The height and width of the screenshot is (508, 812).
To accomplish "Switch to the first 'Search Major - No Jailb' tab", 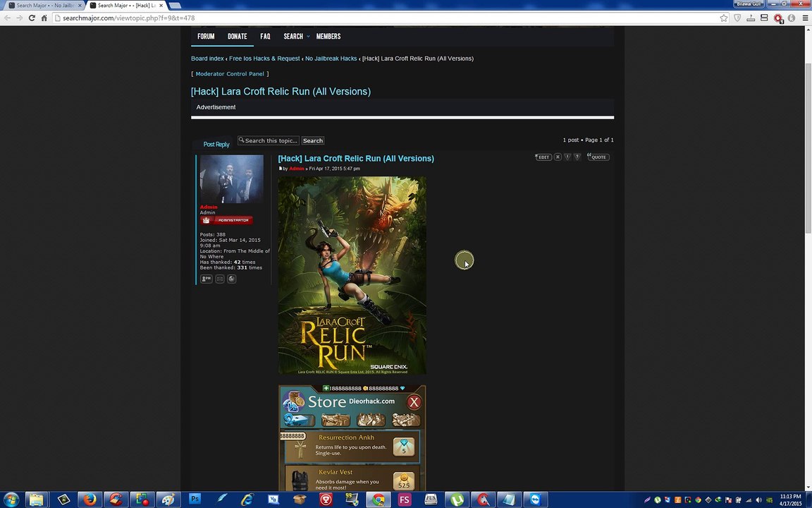I will tap(44, 5).
